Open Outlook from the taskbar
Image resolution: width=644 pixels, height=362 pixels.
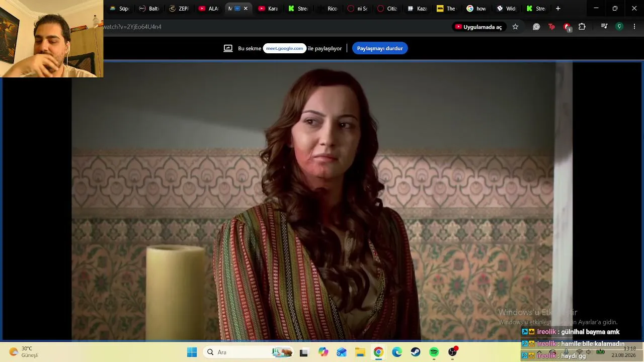coord(342,352)
